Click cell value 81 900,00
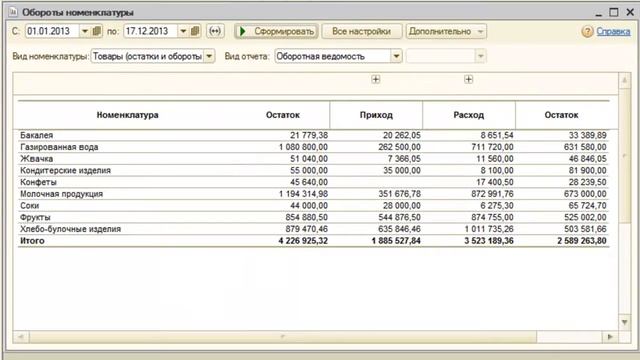Image resolution: width=640 pixels, height=360 pixels. [587, 170]
